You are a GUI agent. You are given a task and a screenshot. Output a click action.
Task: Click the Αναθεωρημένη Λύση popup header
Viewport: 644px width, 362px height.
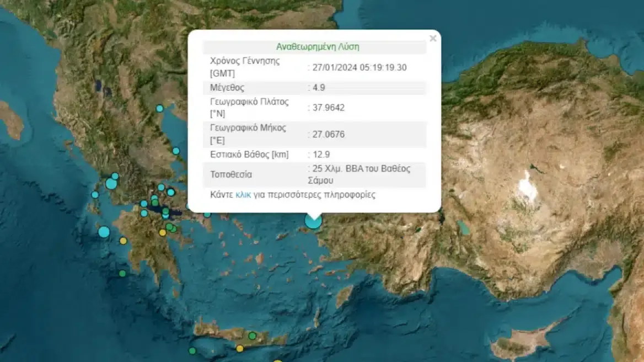coord(315,47)
